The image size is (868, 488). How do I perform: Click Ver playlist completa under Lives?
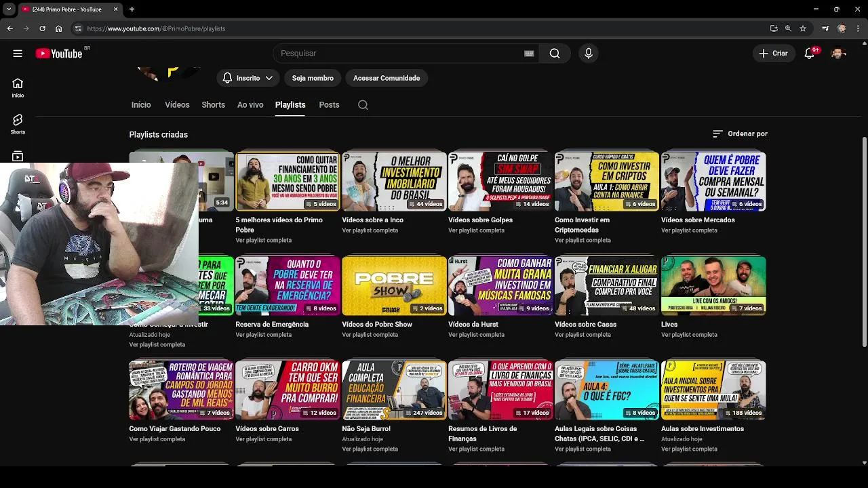click(689, 335)
